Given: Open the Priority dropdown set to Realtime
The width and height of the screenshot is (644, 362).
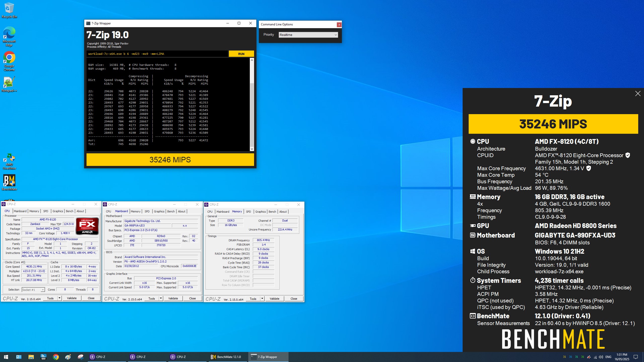Looking at the screenshot, I should pos(308,35).
